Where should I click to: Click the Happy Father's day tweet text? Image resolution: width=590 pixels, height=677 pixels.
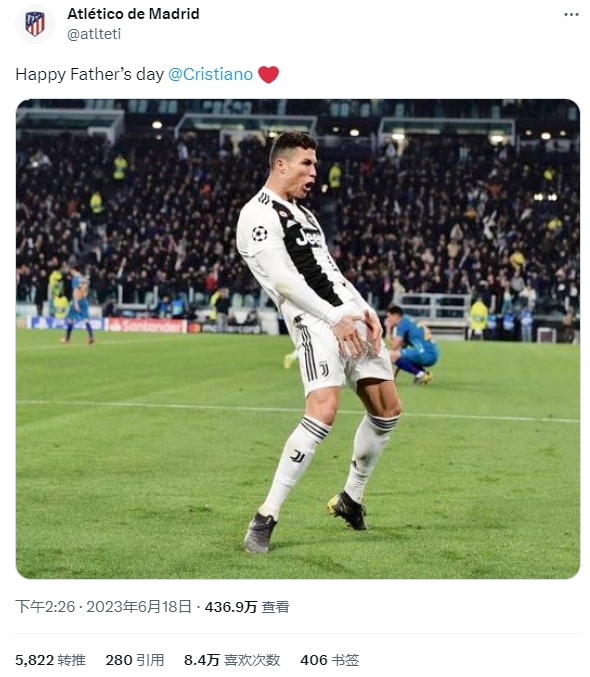90,74
